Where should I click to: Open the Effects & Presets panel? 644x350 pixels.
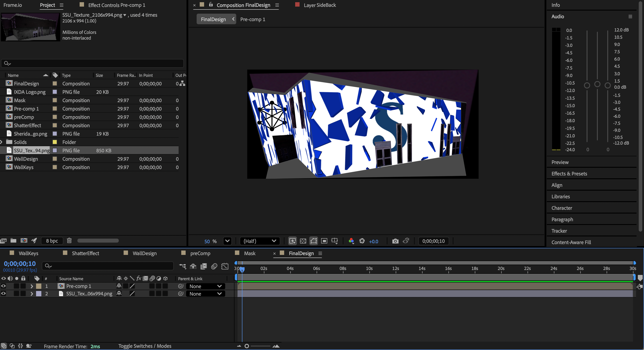[x=569, y=173]
